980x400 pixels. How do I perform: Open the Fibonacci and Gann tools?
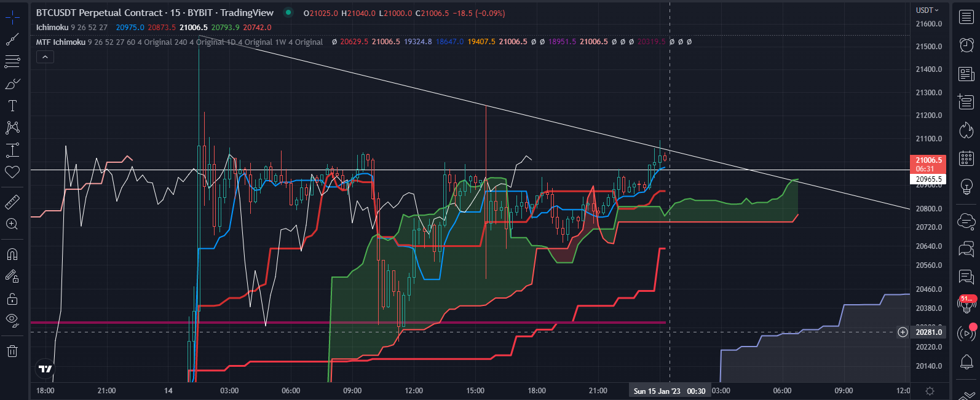click(12, 61)
